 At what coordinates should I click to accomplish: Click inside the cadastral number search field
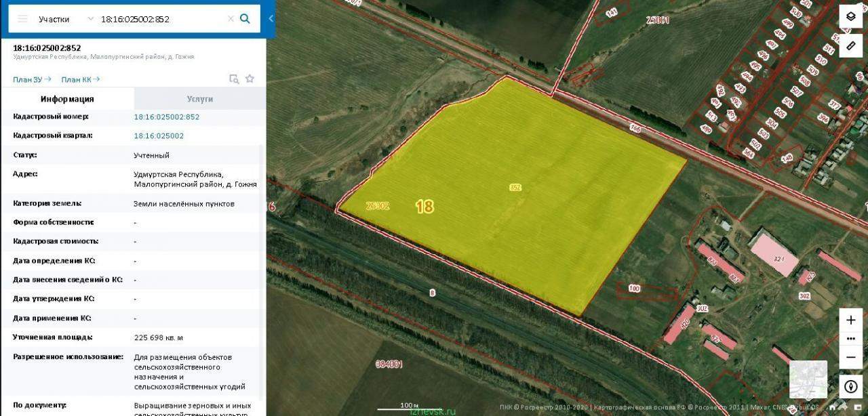[x=161, y=19]
